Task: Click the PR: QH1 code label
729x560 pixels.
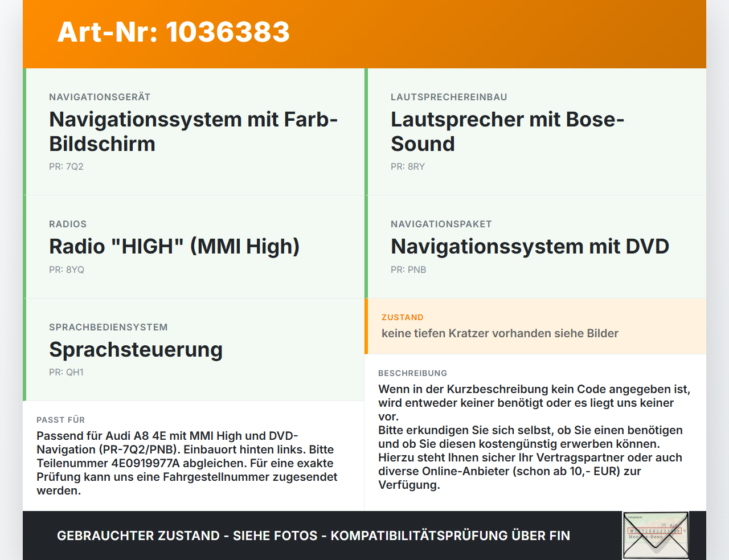Action: pyautogui.click(x=66, y=372)
